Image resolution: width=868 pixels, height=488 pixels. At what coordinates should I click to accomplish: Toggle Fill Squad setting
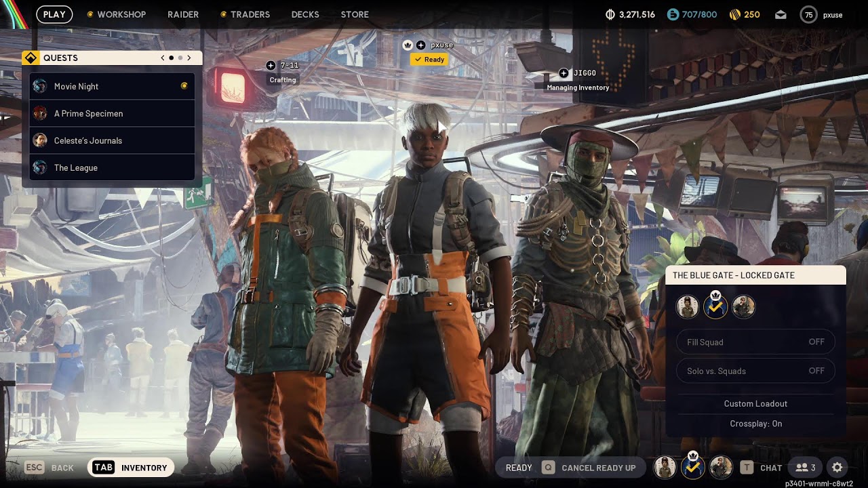pyautogui.click(x=755, y=342)
